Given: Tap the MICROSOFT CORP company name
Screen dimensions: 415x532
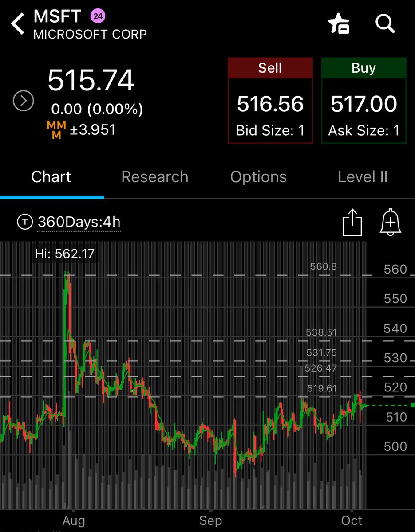Looking at the screenshot, I should coord(90,34).
